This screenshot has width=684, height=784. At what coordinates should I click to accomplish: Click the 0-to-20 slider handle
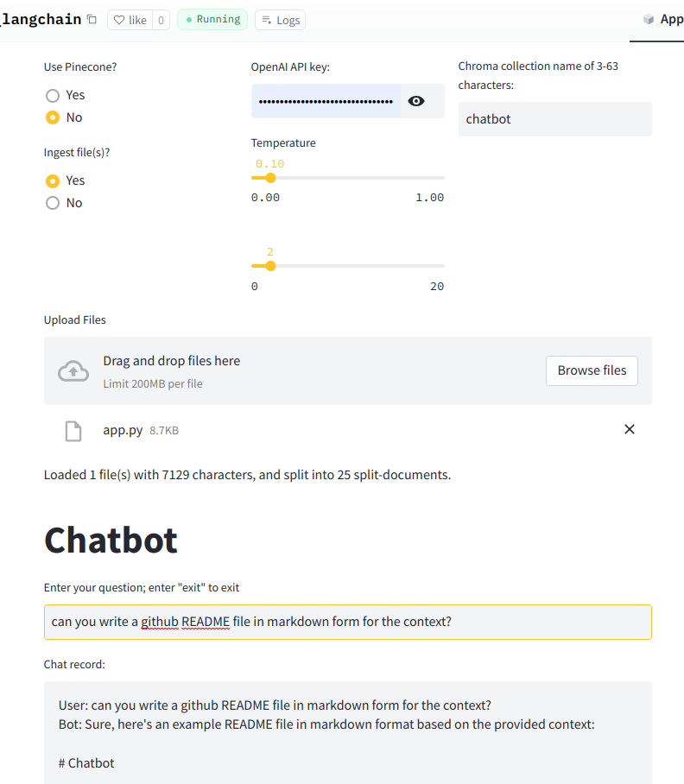pyautogui.click(x=270, y=266)
